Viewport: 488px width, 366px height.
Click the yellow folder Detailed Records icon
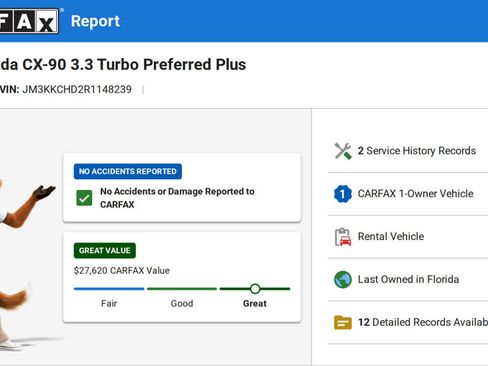pos(343,322)
